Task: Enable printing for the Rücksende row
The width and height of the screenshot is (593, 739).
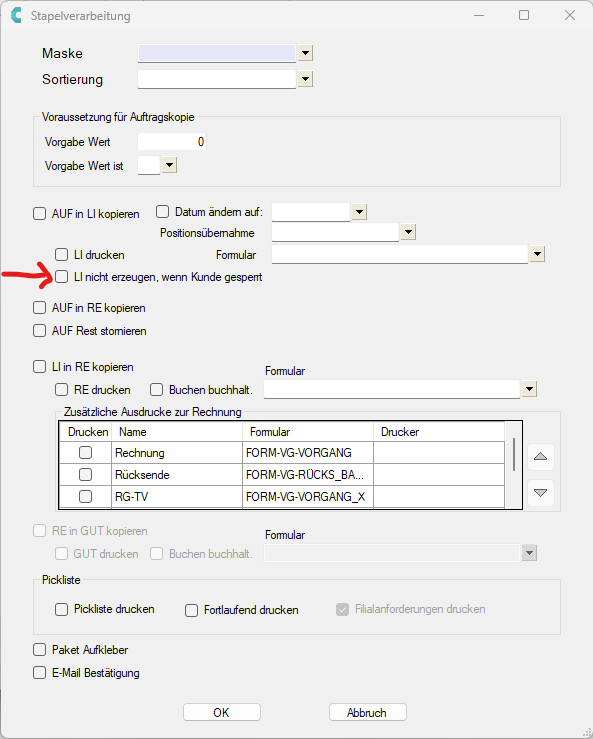Action: (85, 474)
